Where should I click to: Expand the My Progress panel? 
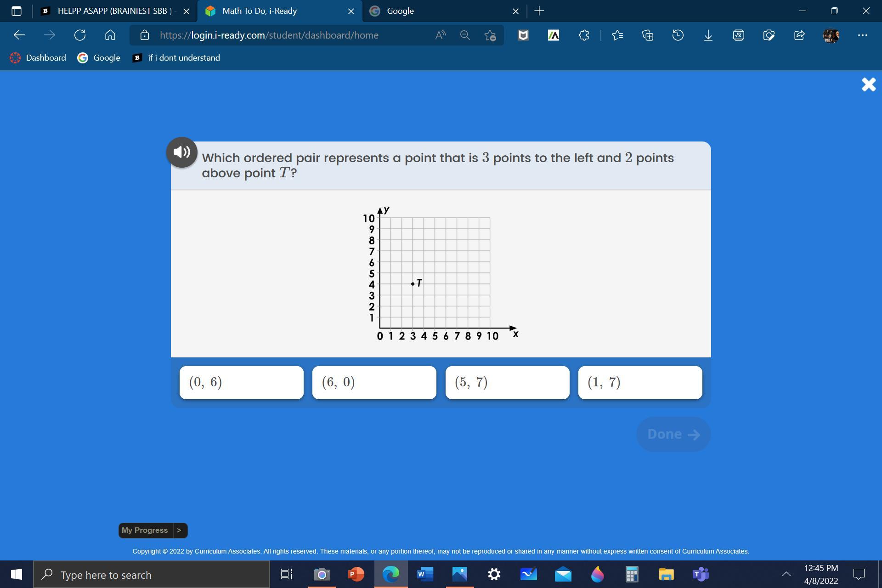click(153, 530)
